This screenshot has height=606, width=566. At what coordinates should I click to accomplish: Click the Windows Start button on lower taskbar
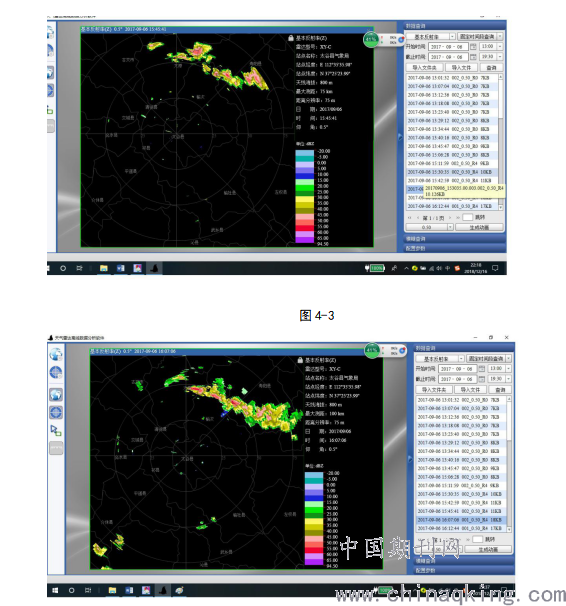pyautogui.click(x=55, y=590)
